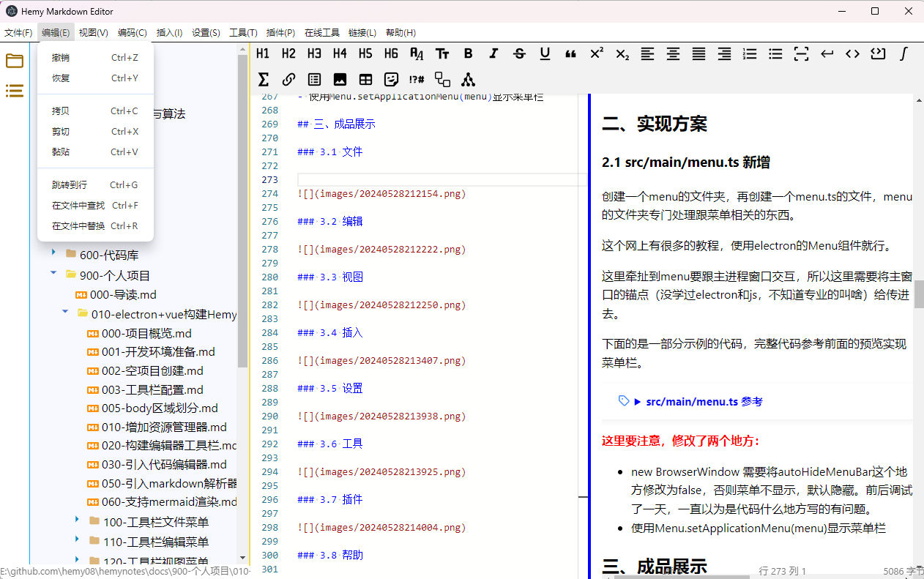Click the insert link icon
Screen dimensions: 924x579
(x=288, y=79)
